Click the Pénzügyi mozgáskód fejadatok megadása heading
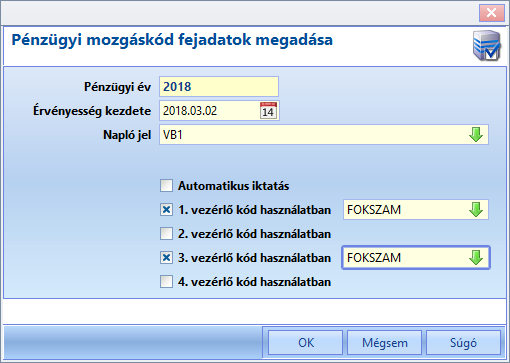The width and height of the screenshot is (510, 363). (x=172, y=40)
